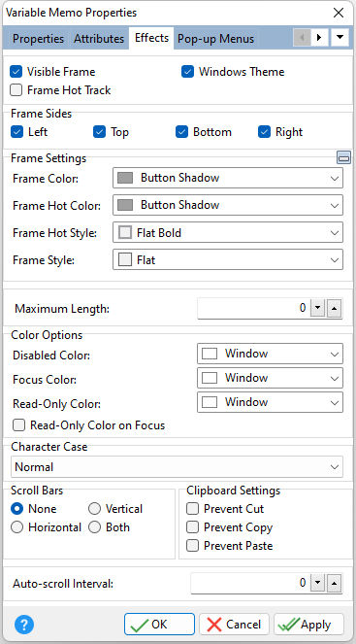The image size is (356, 644).
Task: Open the Frame Style dropdown
Action: (x=228, y=260)
